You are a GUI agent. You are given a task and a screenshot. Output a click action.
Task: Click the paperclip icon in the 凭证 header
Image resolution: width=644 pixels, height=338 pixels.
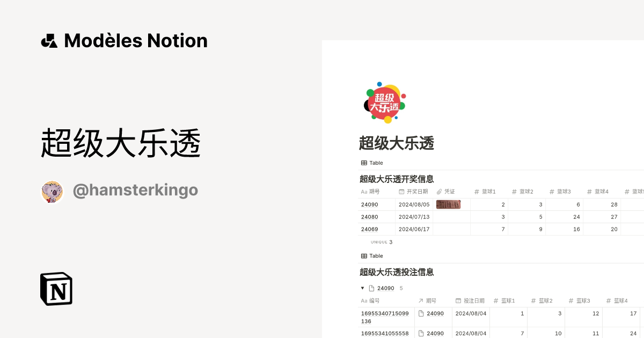[x=440, y=191]
